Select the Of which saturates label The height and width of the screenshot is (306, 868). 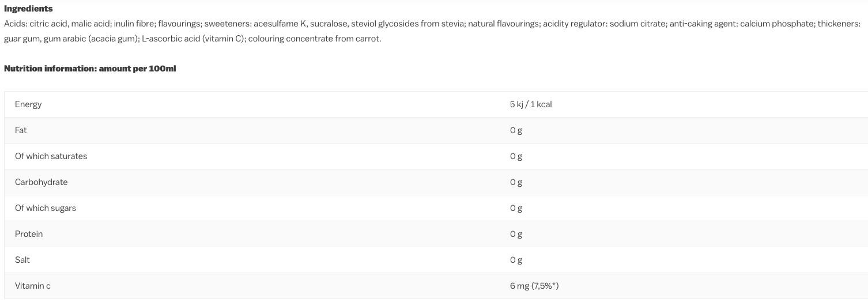tap(51, 156)
